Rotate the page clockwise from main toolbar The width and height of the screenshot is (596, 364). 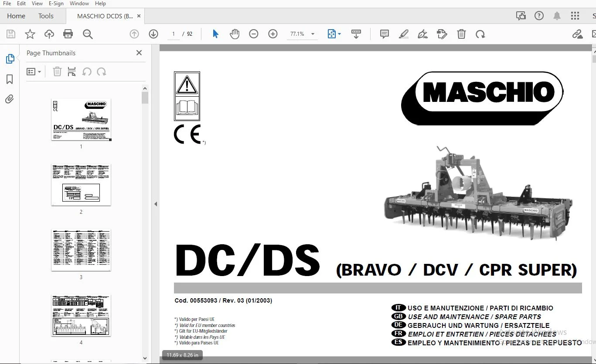click(480, 34)
